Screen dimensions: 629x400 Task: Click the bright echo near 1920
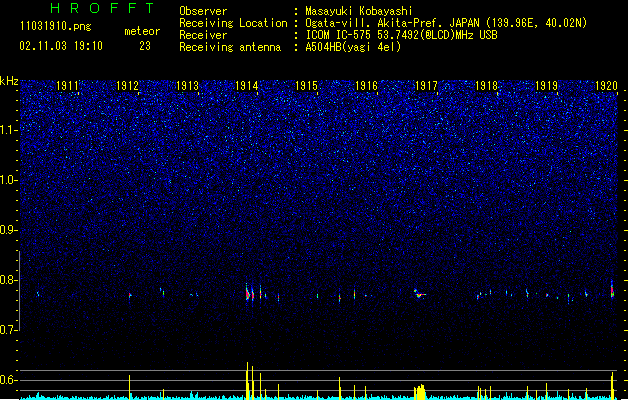click(x=612, y=290)
